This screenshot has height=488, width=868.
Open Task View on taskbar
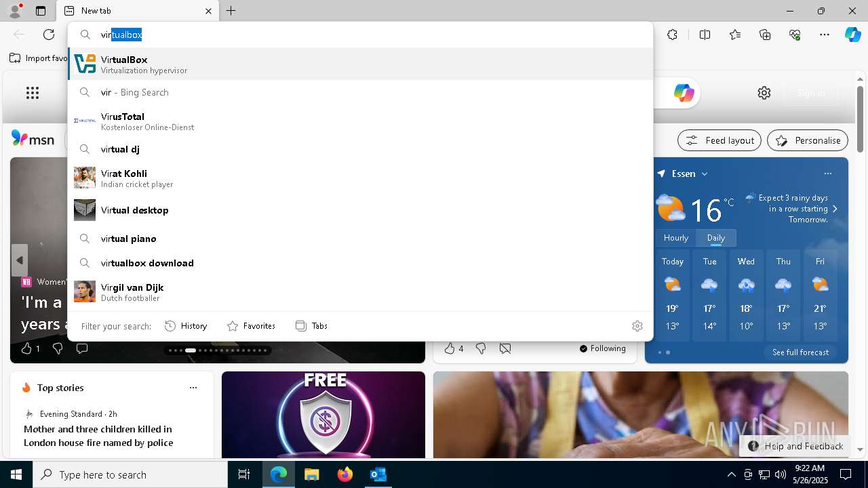pos(244,474)
